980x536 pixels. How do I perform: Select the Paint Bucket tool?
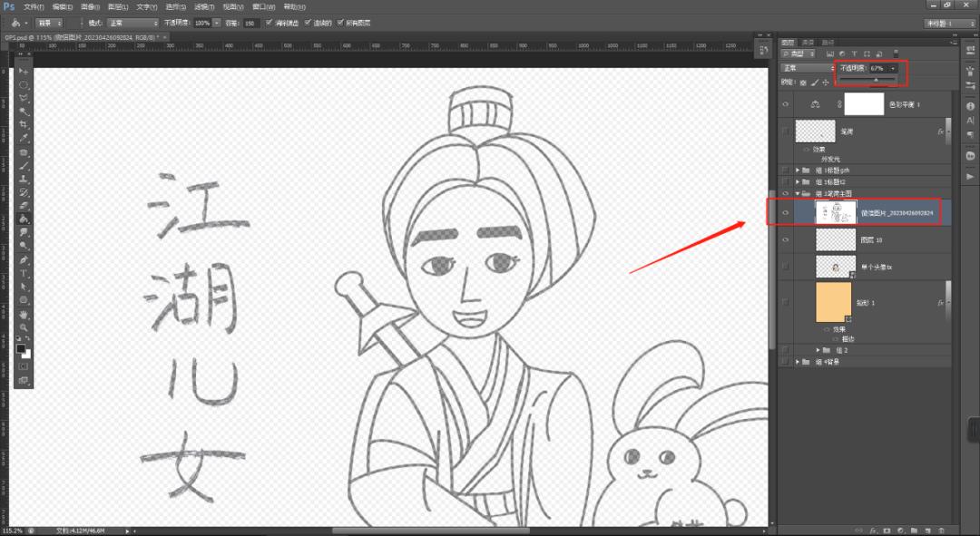tap(24, 219)
